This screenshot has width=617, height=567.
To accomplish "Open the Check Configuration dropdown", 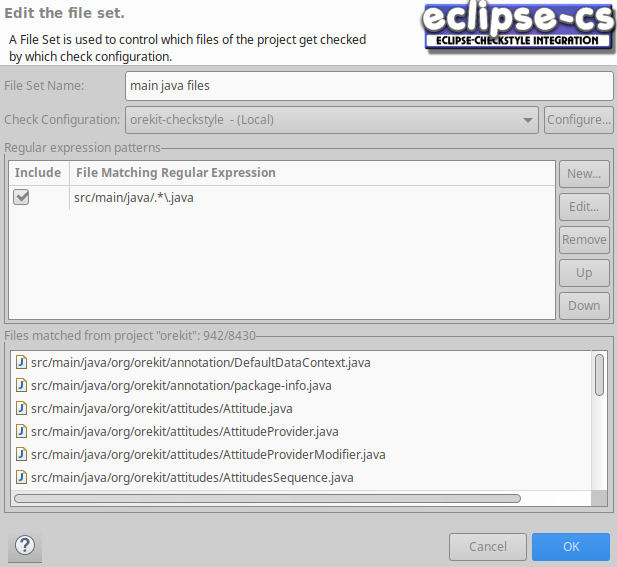I will click(x=332, y=120).
